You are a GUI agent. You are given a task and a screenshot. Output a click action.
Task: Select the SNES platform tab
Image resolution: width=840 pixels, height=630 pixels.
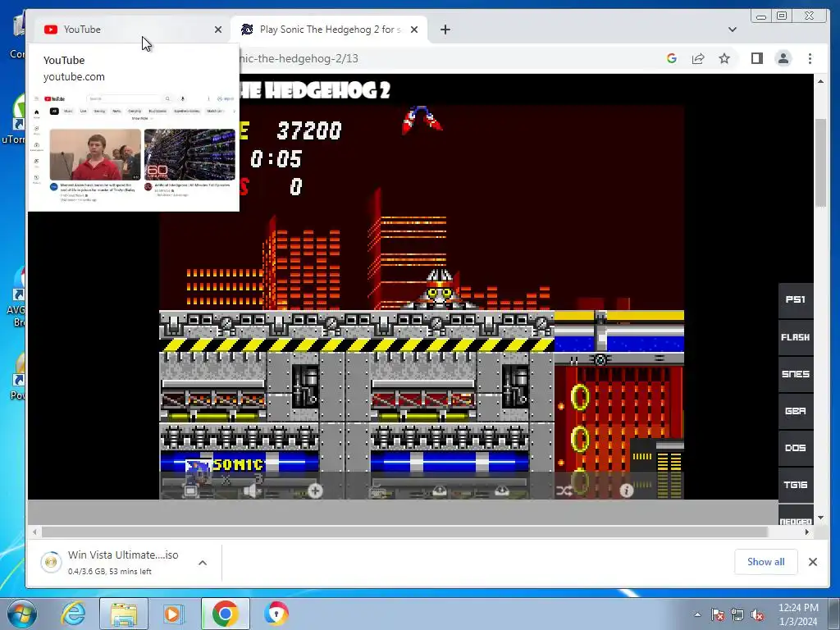click(796, 374)
